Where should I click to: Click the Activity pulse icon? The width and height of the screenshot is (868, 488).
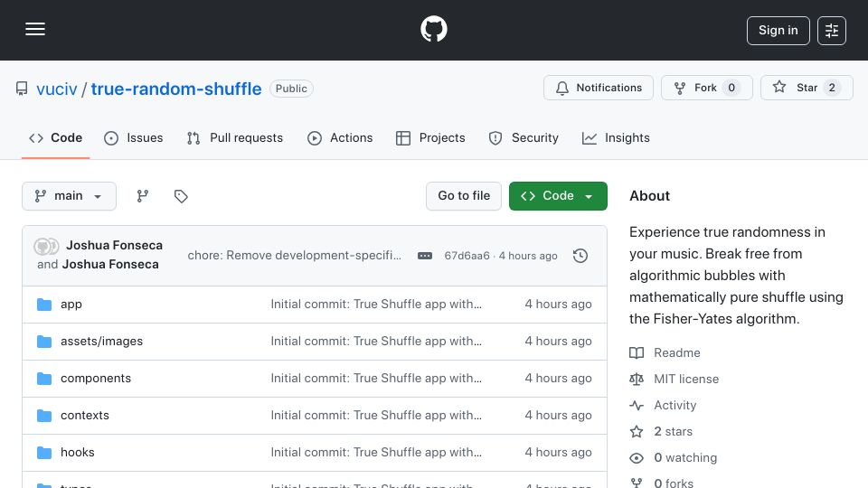[x=637, y=406]
